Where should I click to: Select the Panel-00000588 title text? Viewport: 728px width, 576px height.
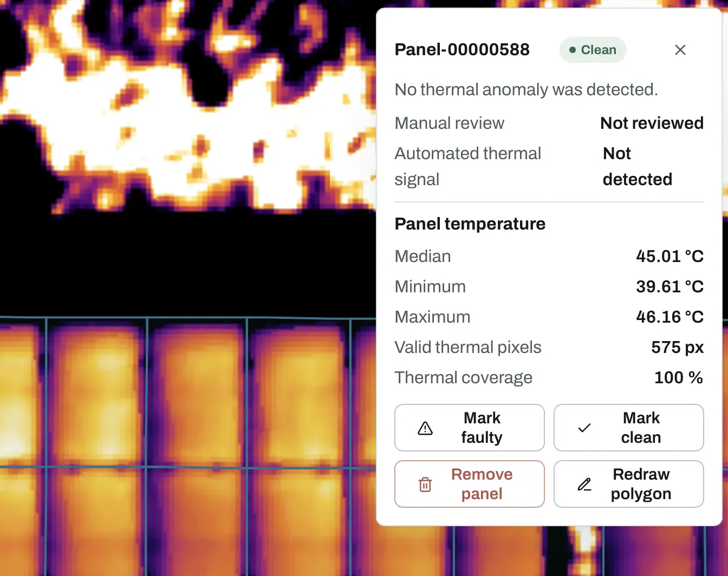tap(462, 50)
